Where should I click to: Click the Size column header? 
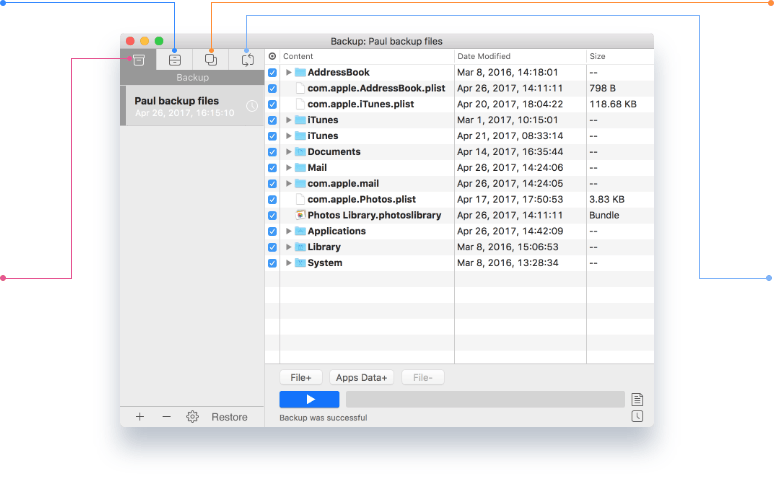coord(620,57)
